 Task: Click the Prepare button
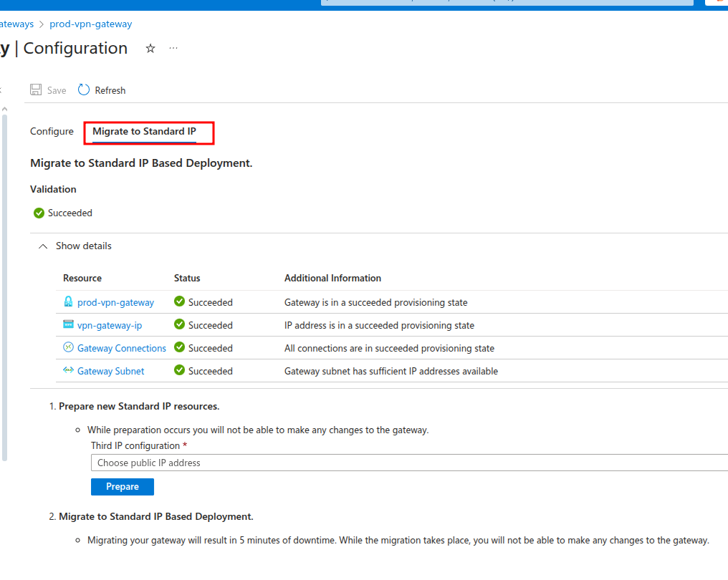click(x=122, y=487)
